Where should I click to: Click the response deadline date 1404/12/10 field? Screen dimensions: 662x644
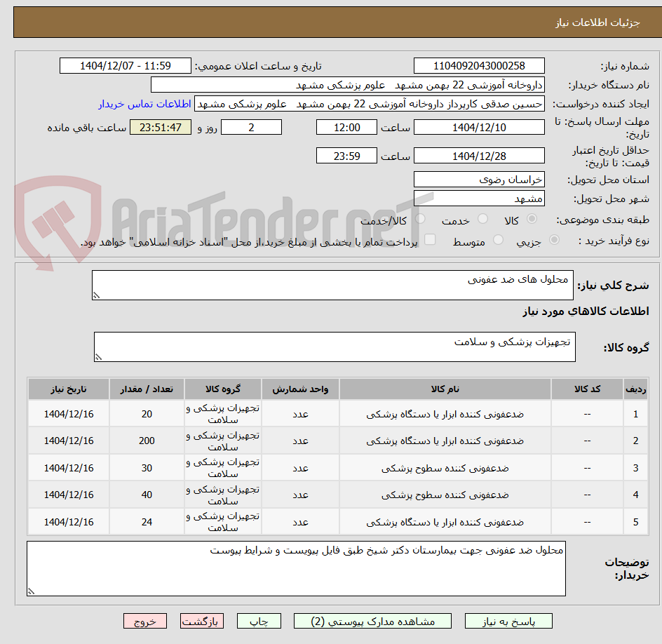coord(479,127)
